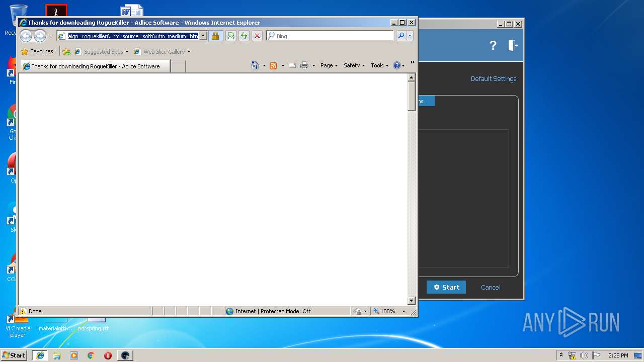
Task: Open RogueKiller help question mark icon
Action: coord(493,45)
